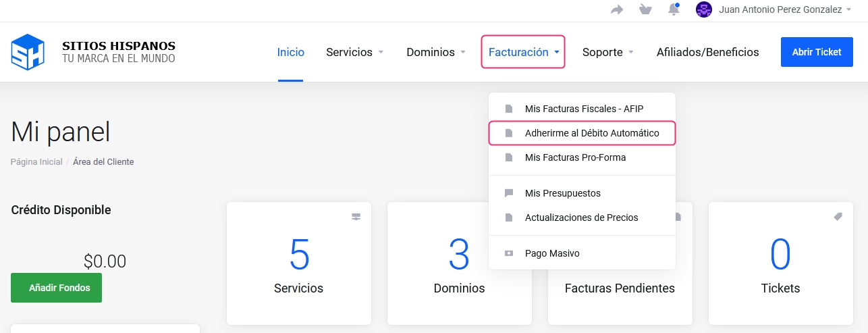Click the Sitios Hispanos logo
The height and width of the screenshot is (333, 868).
(28, 52)
